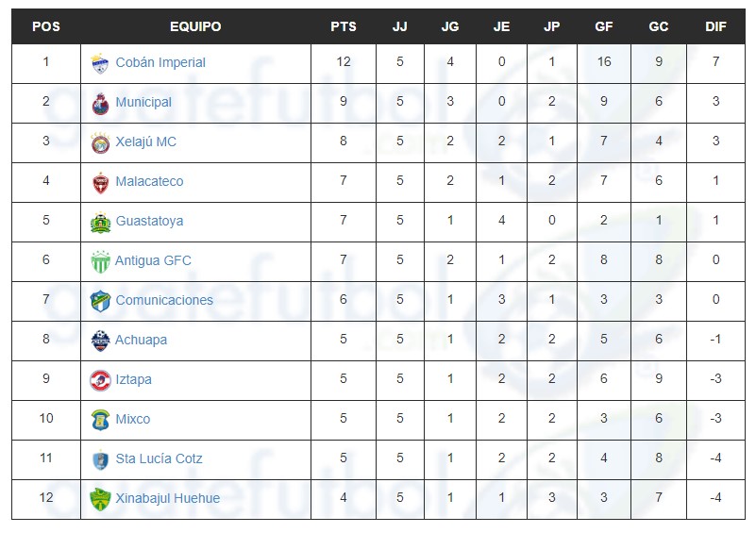Click the Achuapa club logo
The height and width of the screenshot is (533, 756).
[100, 341]
